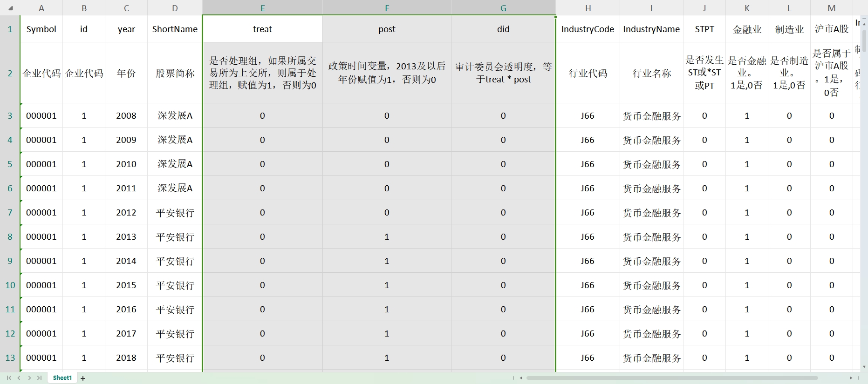Select row 7 header
868x384 pixels.
(x=10, y=212)
